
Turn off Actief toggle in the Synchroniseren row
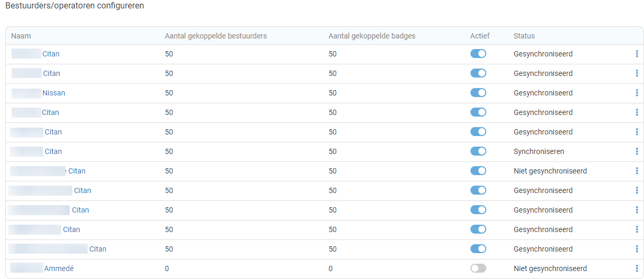pos(478,151)
